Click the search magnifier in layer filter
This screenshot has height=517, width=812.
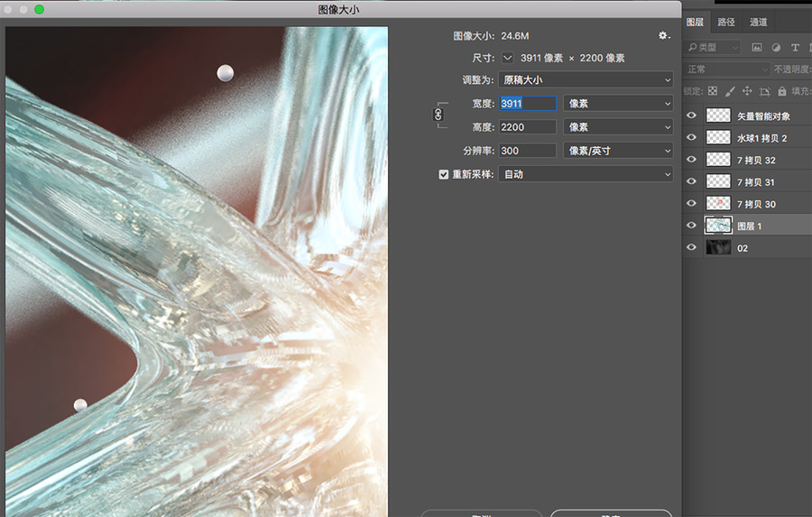click(x=692, y=47)
